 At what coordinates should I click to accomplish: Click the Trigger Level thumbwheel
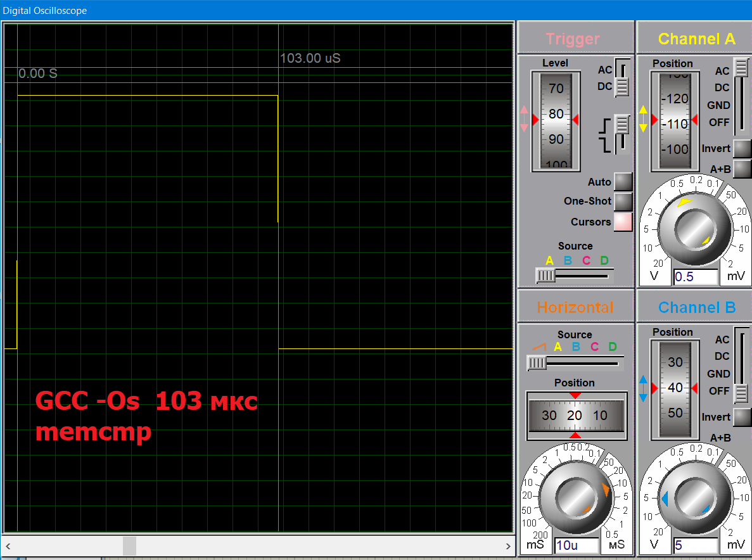[556, 120]
